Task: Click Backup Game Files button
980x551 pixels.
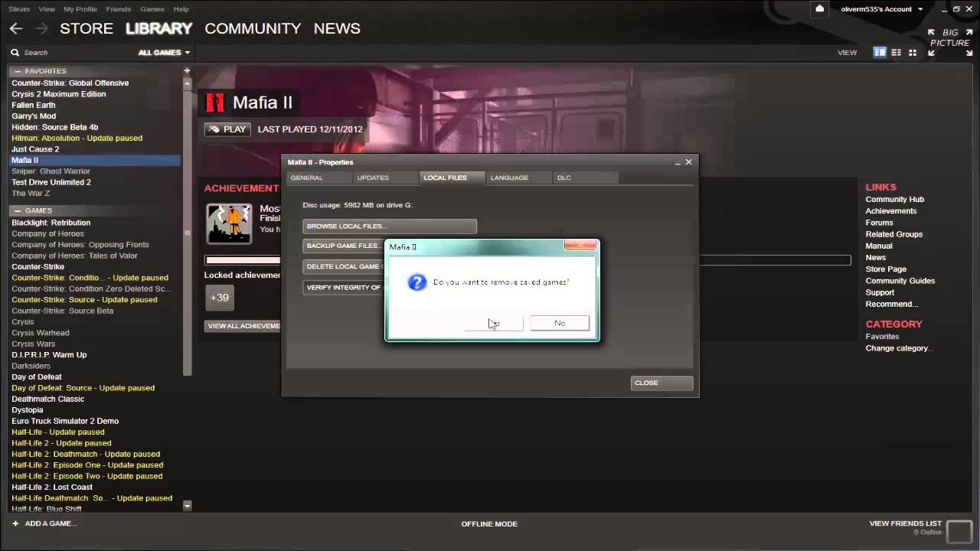Action: click(x=344, y=246)
